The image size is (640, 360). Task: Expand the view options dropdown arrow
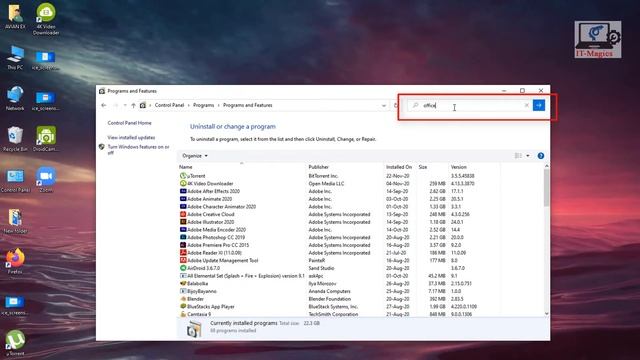click(528, 156)
